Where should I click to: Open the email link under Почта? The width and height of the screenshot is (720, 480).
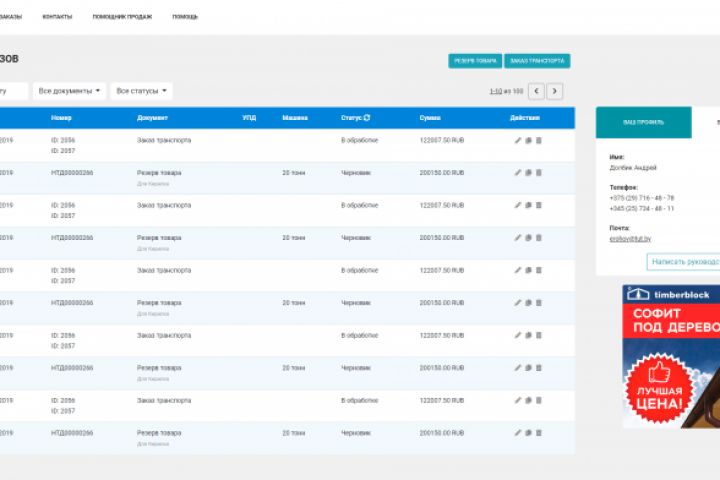click(630, 239)
